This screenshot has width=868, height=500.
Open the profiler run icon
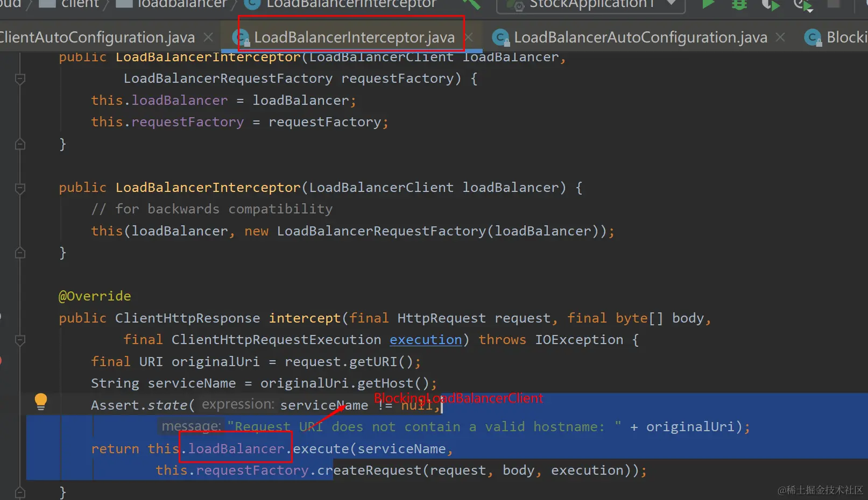pos(803,5)
